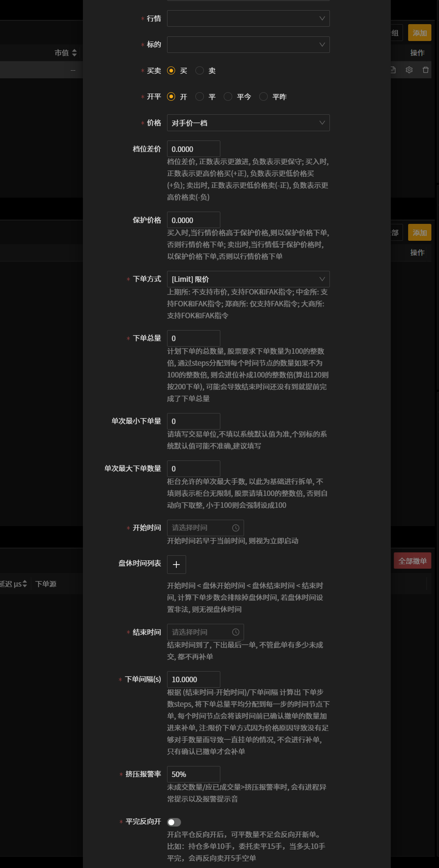Screen dimensions: 439x868
Task: Select the 开 radio option
Action: [x=171, y=97]
